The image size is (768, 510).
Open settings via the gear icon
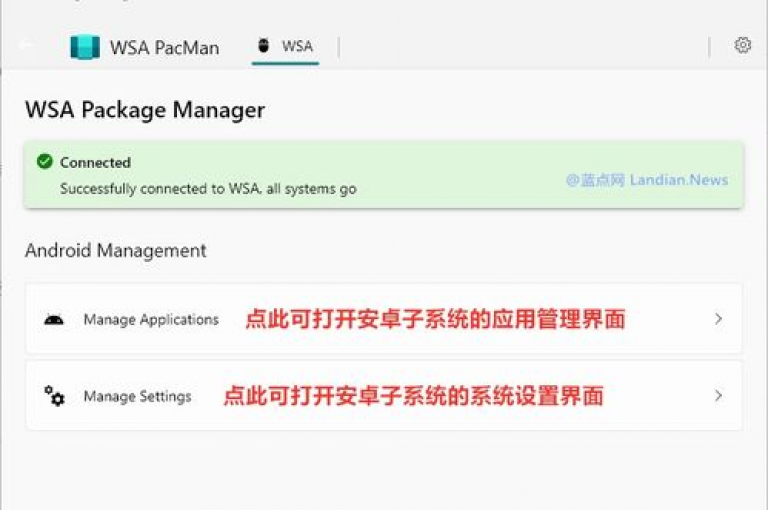pyautogui.click(x=743, y=45)
